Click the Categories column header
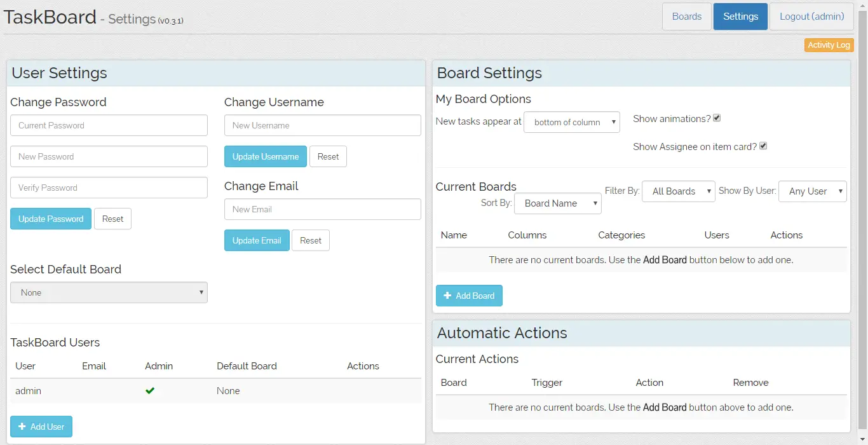Image resolution: width=868 pixels, height=445 pixels. coord(621,235)
